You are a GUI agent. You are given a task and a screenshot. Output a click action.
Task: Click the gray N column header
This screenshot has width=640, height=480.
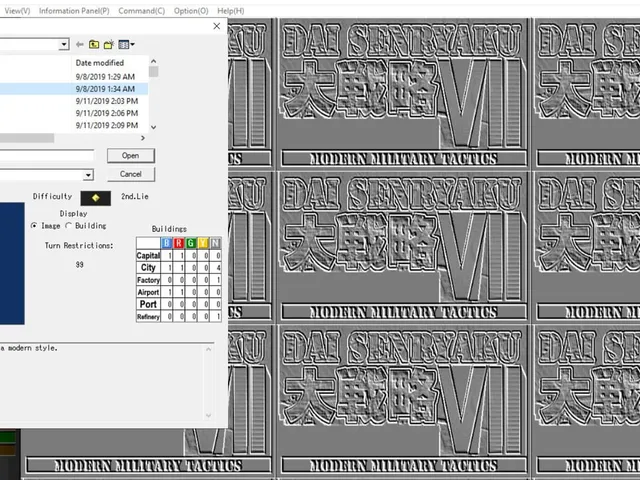215,243
